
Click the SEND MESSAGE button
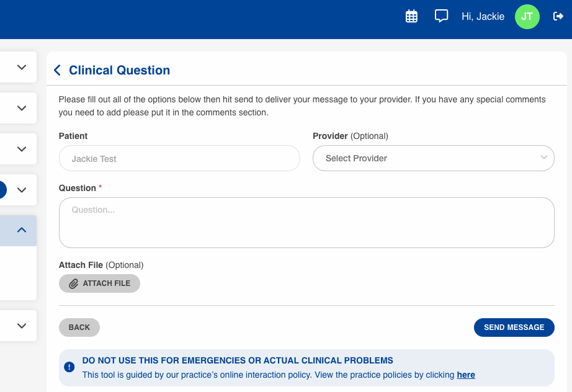(x=514, y=327)
